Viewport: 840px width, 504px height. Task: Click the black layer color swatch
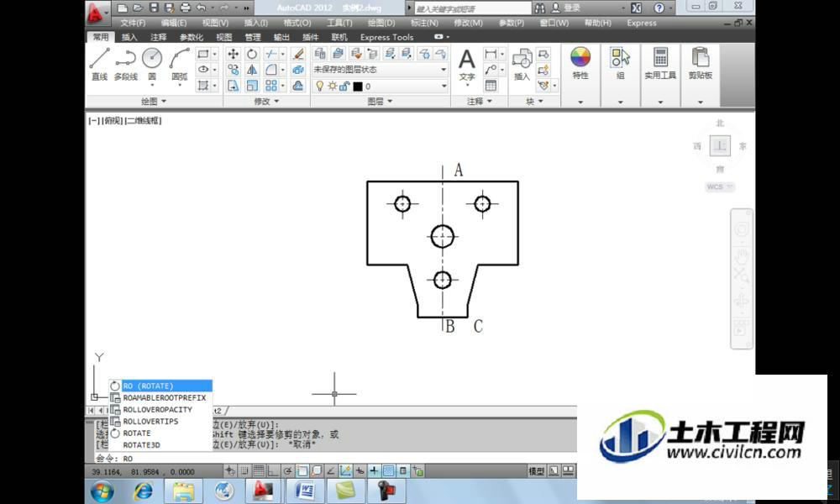click(358, 87)
